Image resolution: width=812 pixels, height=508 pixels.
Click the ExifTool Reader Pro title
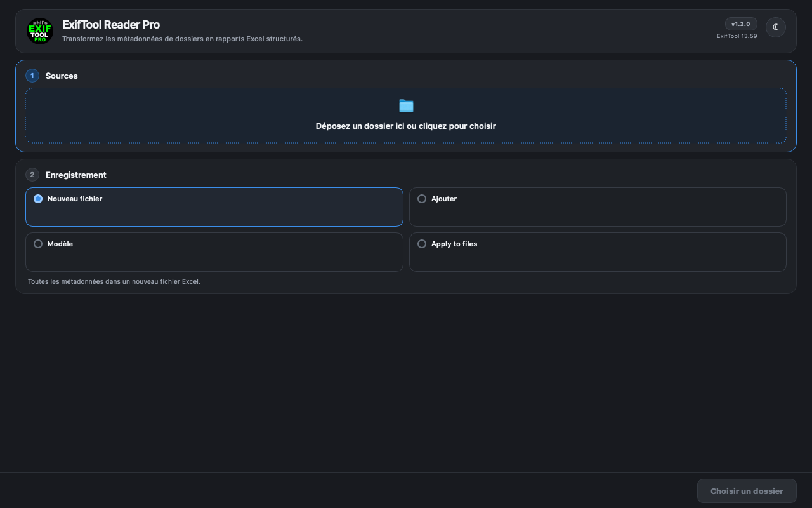111,25
